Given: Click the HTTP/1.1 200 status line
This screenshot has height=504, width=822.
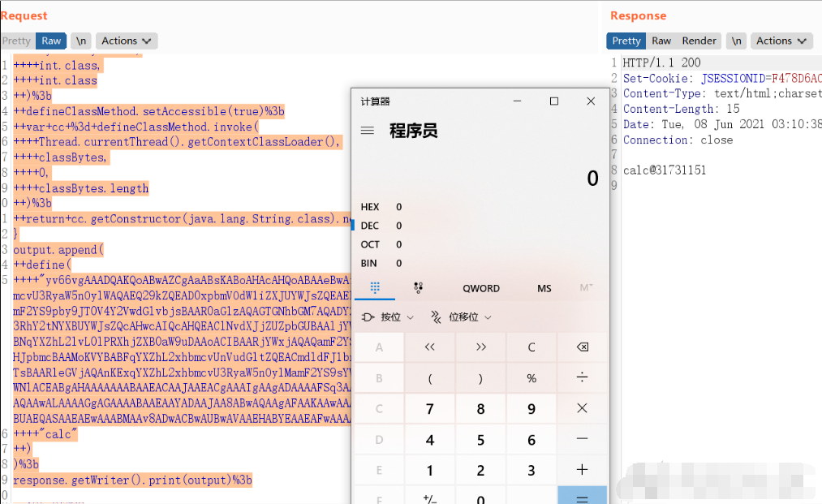Looking at the screenshot, I should tap(661, 63).
